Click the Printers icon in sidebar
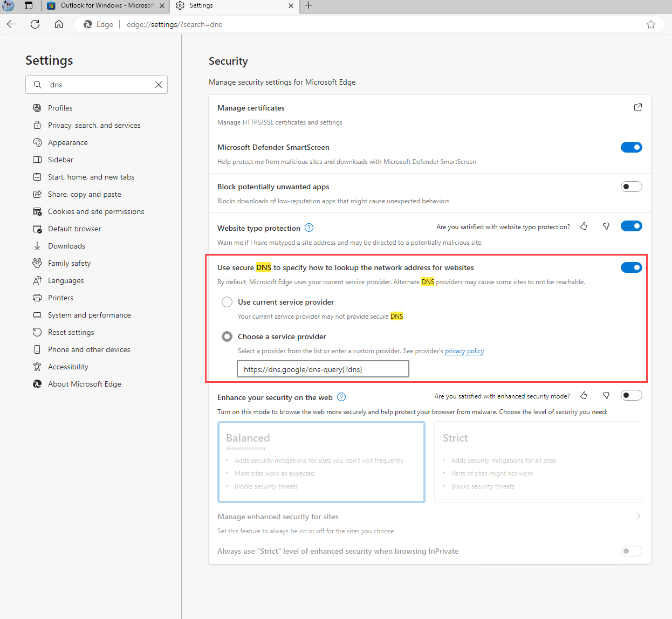The width and height of the screenshot is (672, 619). coord(37,298)
